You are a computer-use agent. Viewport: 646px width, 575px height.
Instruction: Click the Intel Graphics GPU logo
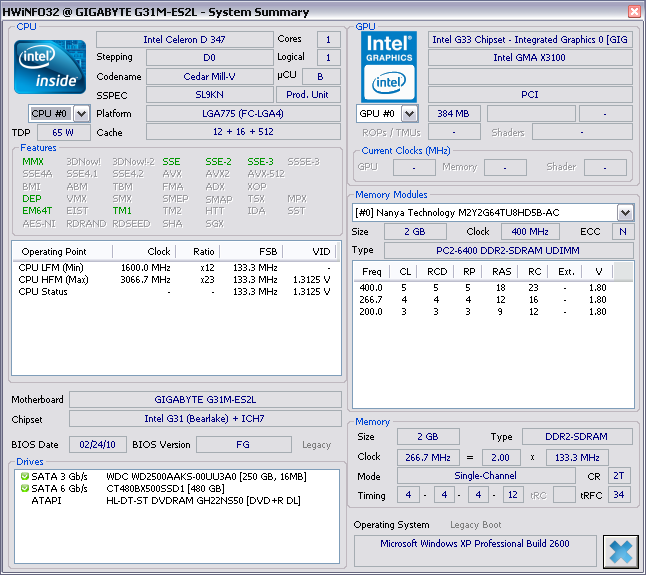click(389, 67)
